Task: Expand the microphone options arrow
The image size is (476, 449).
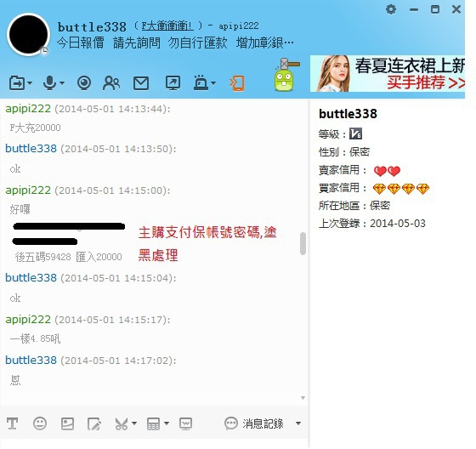Action: click(x=62, y=82)
